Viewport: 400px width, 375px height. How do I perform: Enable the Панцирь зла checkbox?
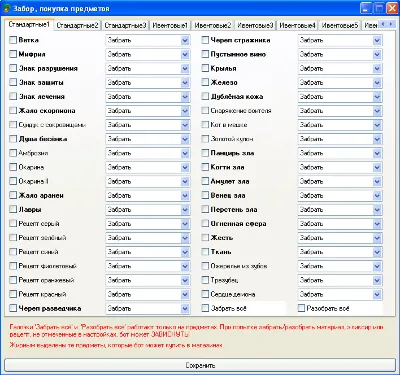tap(205, 153)
